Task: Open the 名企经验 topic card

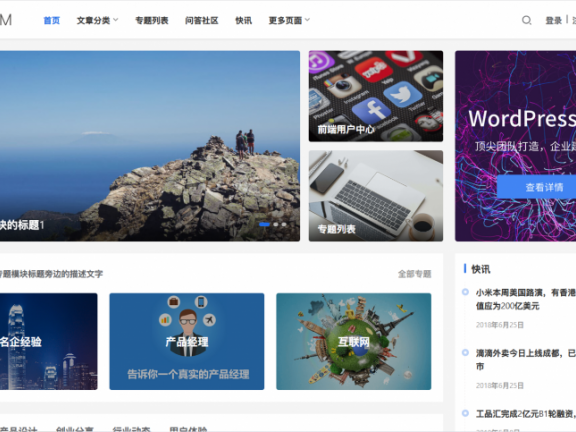Action: [48, 341]
